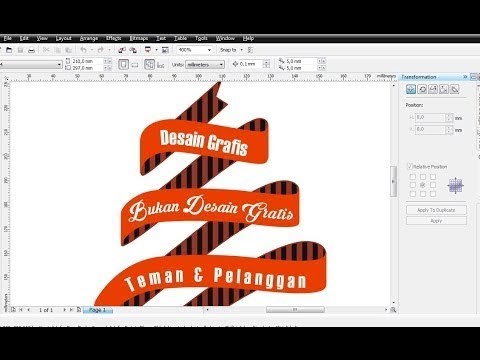Select the middle-left anchor checkbox
Viewport: 480px width, 360px height.
click(x=413, y=185)
